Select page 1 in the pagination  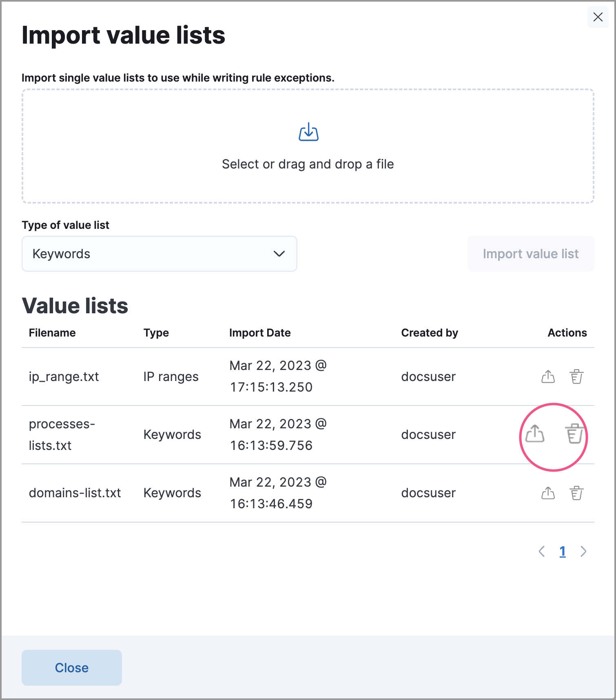pos(563,552)
